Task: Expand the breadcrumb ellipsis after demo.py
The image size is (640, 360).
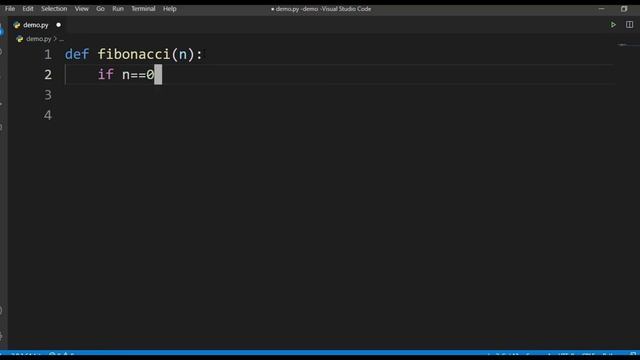Action: pos(61,40)
